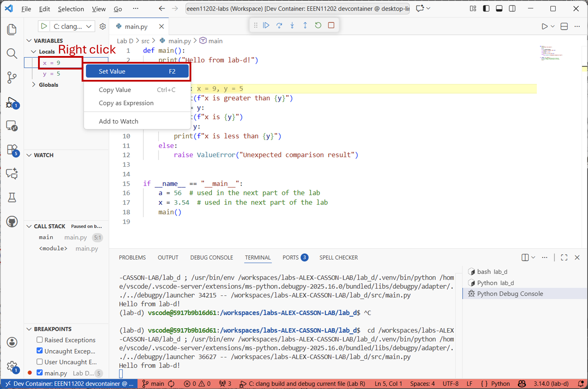Stop debugging with the red square
This screenshot has height=389, width=588.
(331, 25)
